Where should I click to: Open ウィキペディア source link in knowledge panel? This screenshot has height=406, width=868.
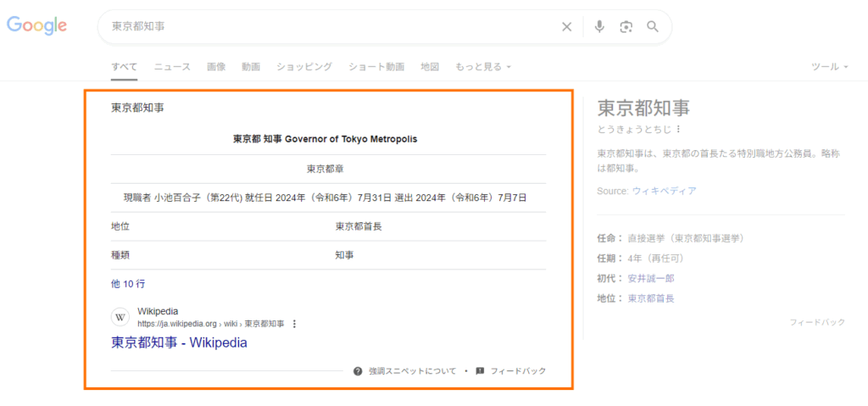coord(665,191)
